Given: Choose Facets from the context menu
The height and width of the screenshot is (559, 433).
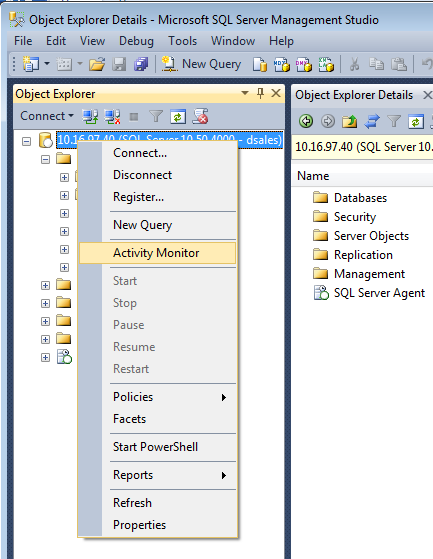Looking at the screenshot, I should (158, 419).
